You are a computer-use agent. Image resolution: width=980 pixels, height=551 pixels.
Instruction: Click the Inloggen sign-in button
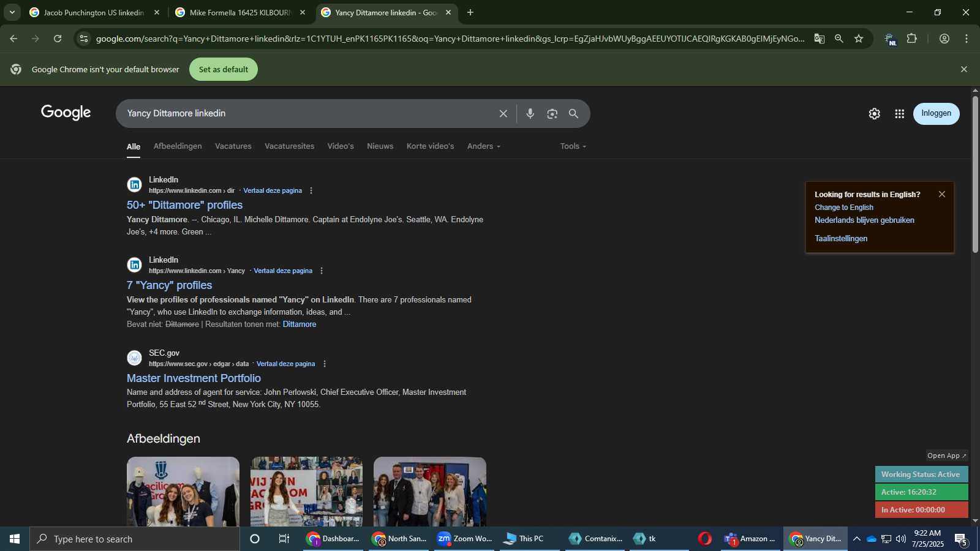(936, 113)
